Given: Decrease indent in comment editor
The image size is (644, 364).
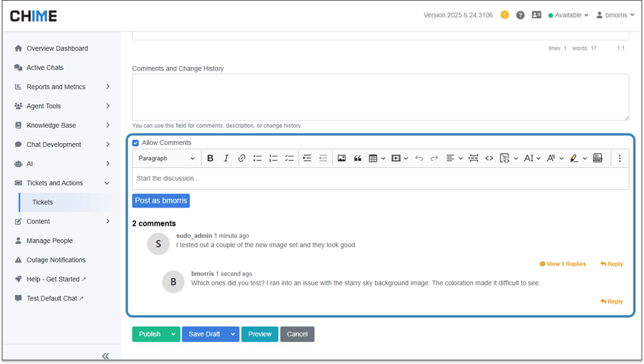Looking at the screenshot, I should [323, 158].
